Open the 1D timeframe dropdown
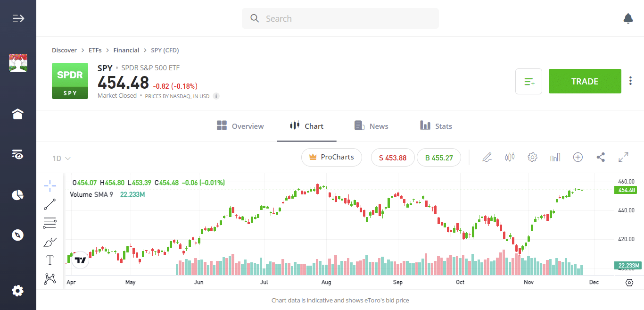The height and width of the screenshot is (310, 644). (61, 159)
